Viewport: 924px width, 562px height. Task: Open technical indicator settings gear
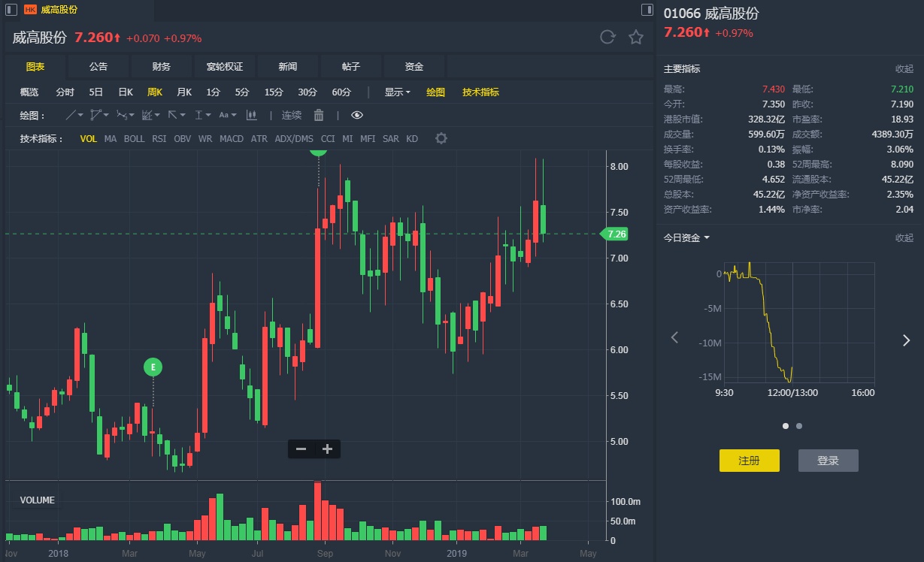pos(441,138)
